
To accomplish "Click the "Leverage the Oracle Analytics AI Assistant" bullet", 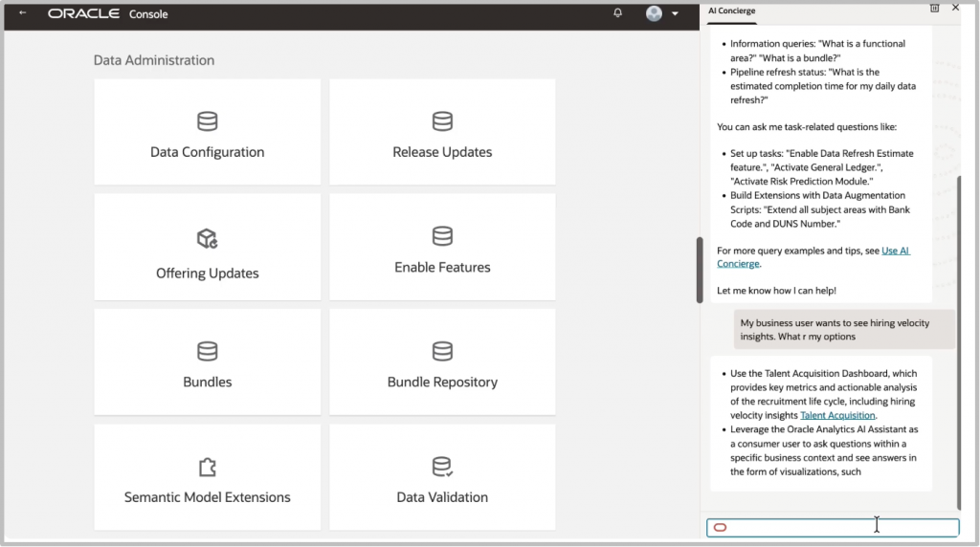I will tap(823, 450).
